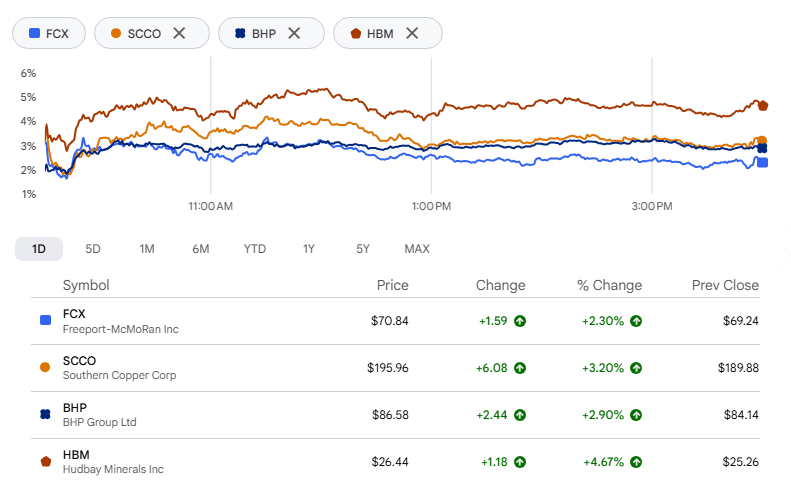Open Hudbay Minerals Inc stock row

396,462
